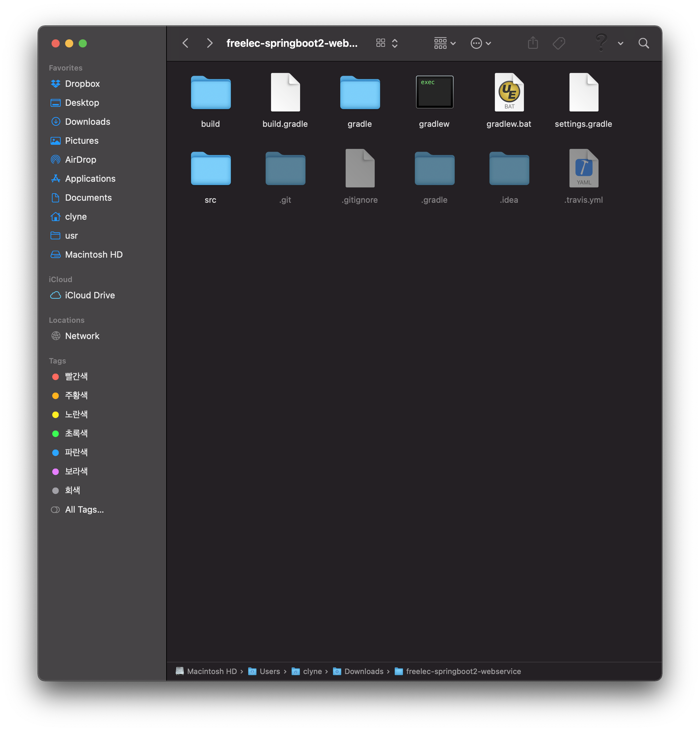Select the .travis.yml YAML file

pyautogui.click(x=584, y=169)
